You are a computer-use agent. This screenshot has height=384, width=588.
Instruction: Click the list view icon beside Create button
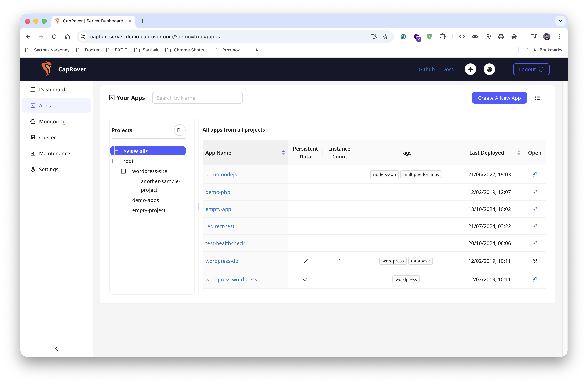[x=538, y=98]
